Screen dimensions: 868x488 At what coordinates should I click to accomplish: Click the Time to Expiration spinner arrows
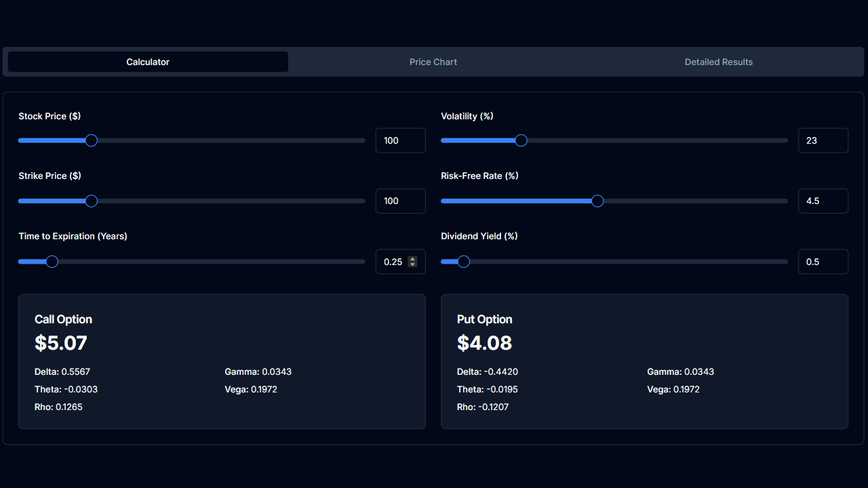[412, 262]
